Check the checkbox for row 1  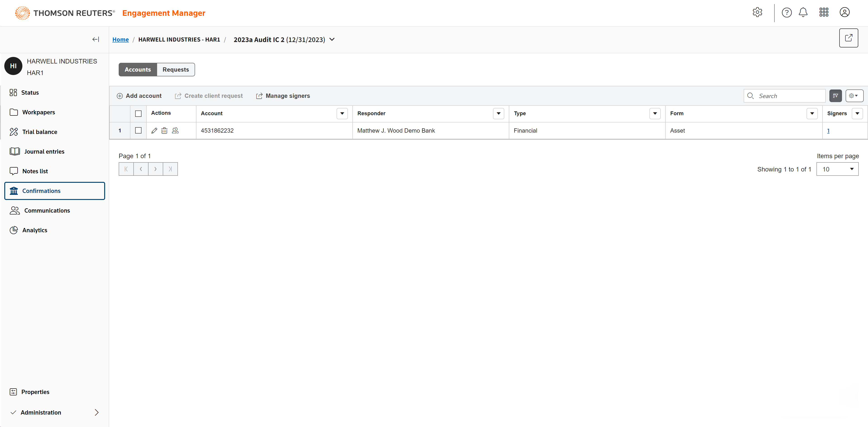pos(138,130)
